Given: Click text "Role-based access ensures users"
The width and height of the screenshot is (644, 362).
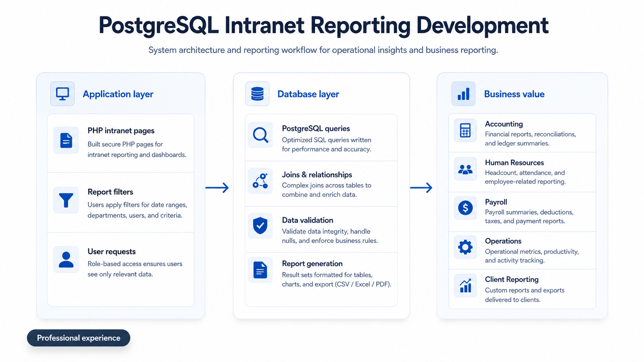Looking at the screenshot, I should pyautogui.click(x=135, y=264).
